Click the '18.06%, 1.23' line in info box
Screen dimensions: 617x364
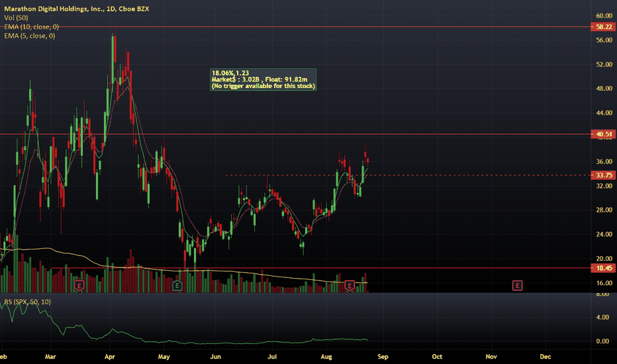[x=230, y=73]
